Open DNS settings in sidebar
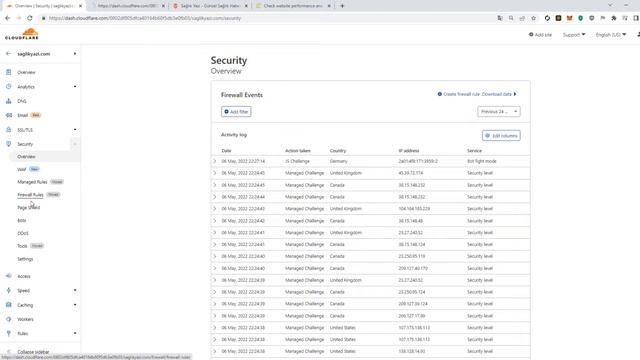The width and height of the screenshot is (640, 360). pos(22,101)
